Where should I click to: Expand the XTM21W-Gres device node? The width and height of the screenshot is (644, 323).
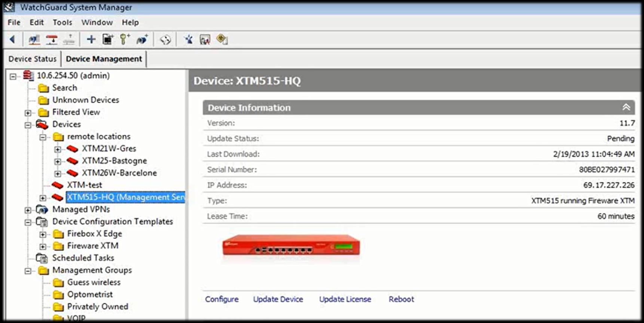coord(58,149)
